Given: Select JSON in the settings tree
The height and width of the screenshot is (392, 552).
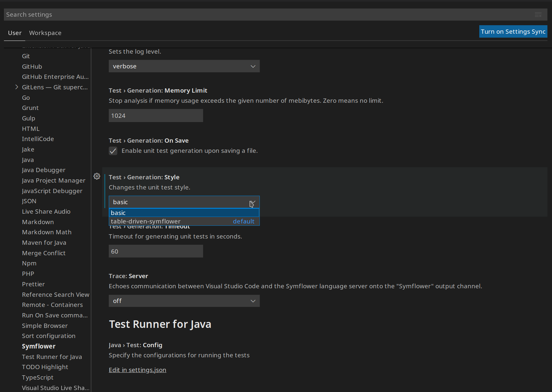Looking at the screenshot, I should (29, 201).
